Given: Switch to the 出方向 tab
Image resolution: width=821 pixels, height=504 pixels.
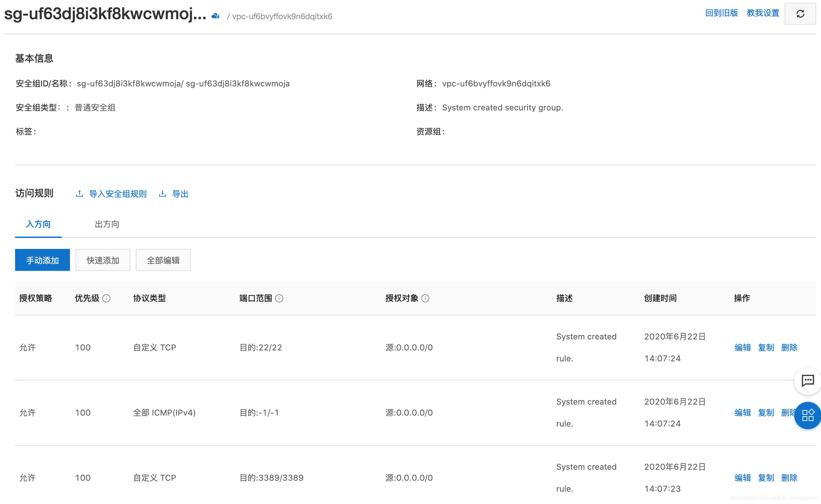Looking at the screenshot, I should 107,224.
